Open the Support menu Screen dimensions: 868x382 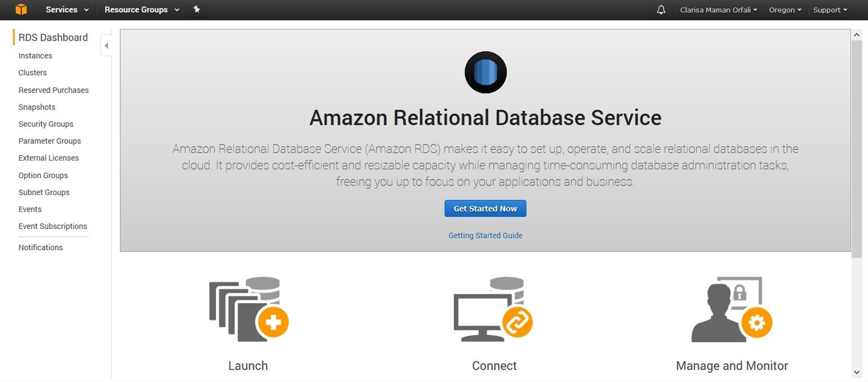pyautogui.click(x=830, y=10)
